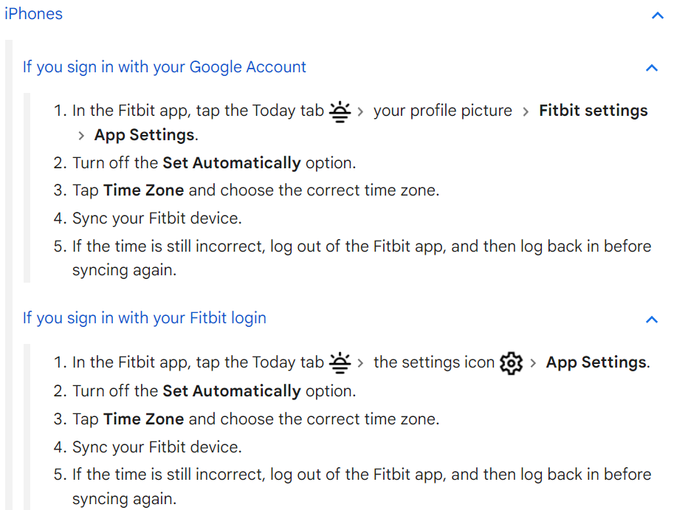Click bold 'App Settings' in the Fitbit login steps
Screen dimensions: 674x510
pyautogui.click(x=597, y=362)
